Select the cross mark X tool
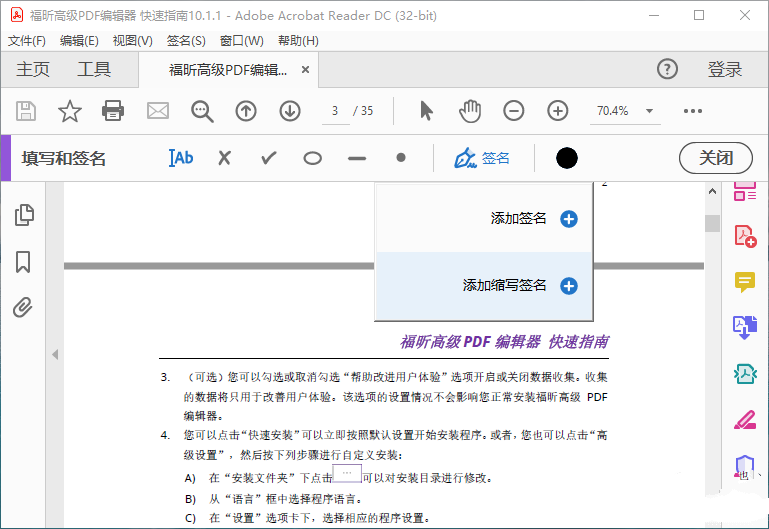The width and height of the screenshot is (769, 529). (224, 158)
